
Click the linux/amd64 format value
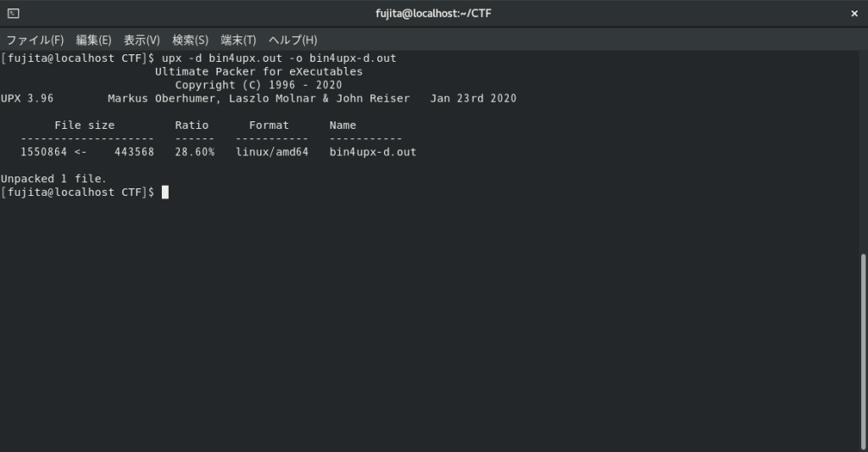click(x=272, y=153)
